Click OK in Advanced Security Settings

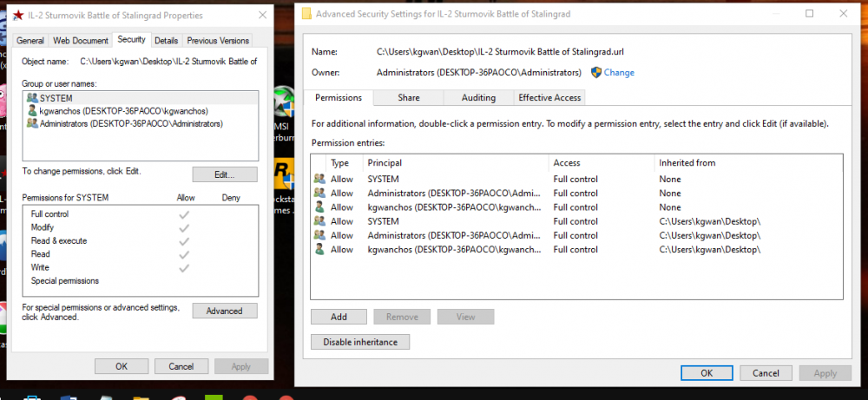707,373
